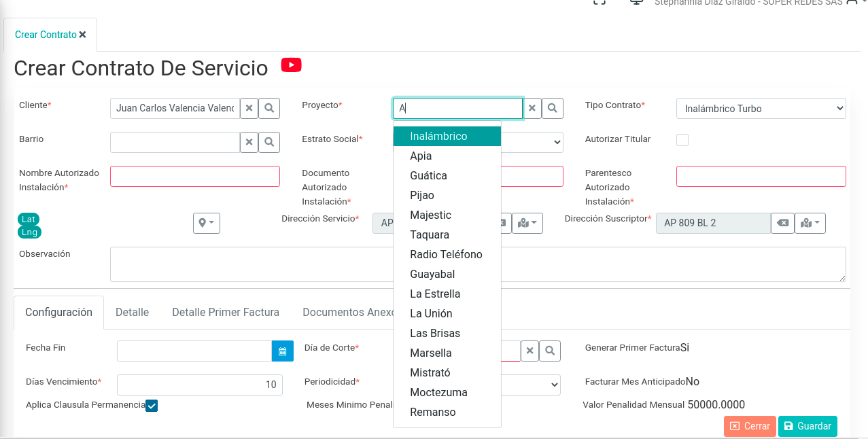Switch to the Detalle tab
Viewport: 868px width, 439px height.
click(132, 313)
